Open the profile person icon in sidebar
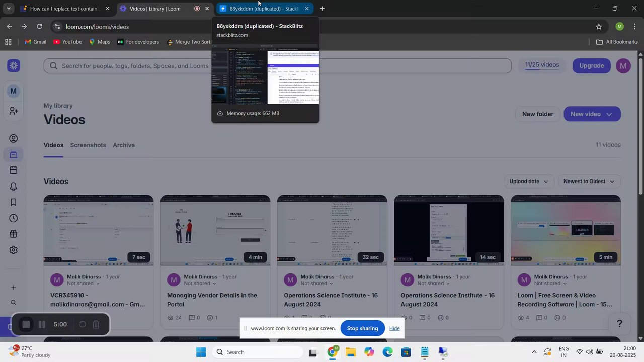This screenshot has width=644, height=362. 14,139
